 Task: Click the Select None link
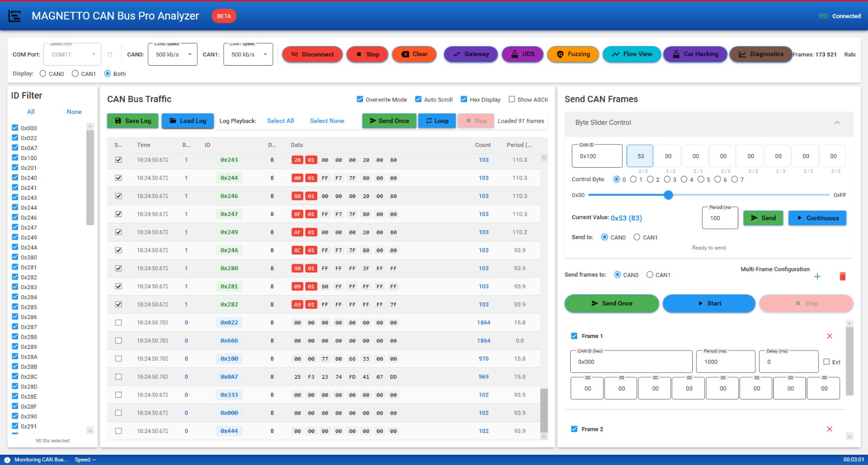point(327,121)
